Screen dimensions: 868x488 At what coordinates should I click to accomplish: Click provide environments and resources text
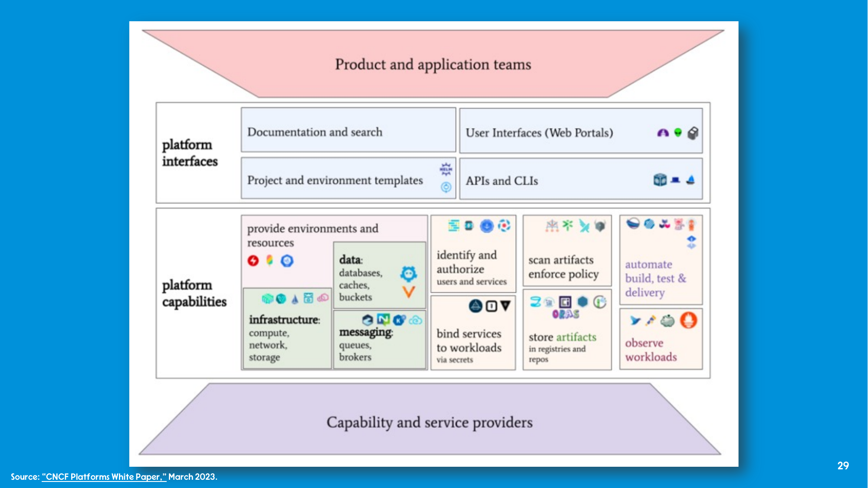click(312, 235)
